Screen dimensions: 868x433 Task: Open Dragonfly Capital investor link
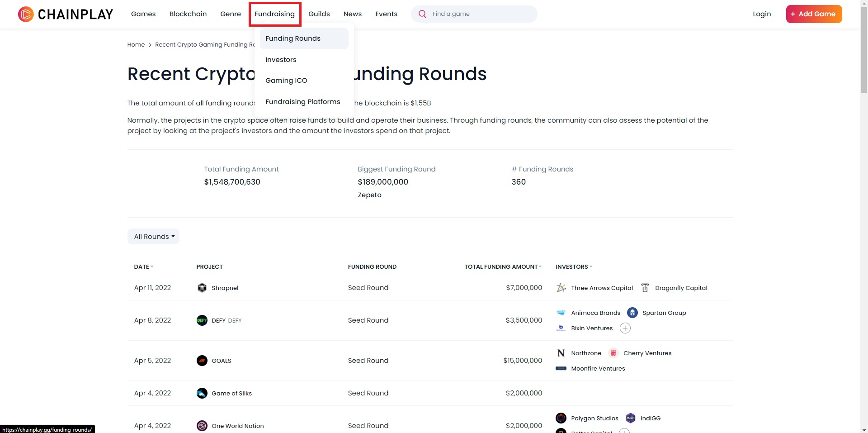[x=681, y=288]
